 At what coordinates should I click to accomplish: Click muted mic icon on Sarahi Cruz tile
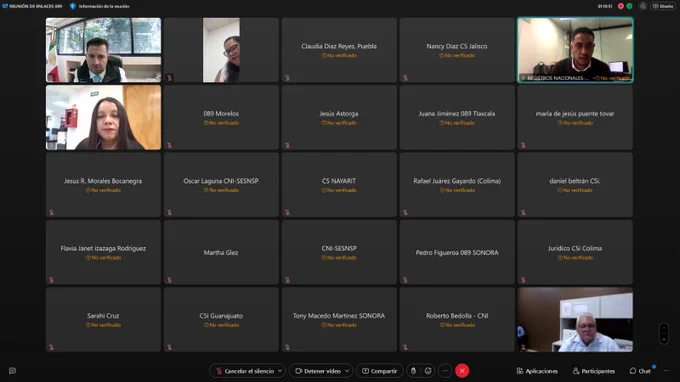[x=52, y=347]
